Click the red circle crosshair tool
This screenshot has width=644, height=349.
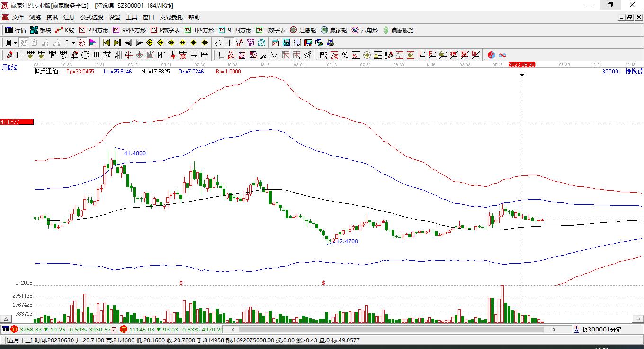coord(129,55)
